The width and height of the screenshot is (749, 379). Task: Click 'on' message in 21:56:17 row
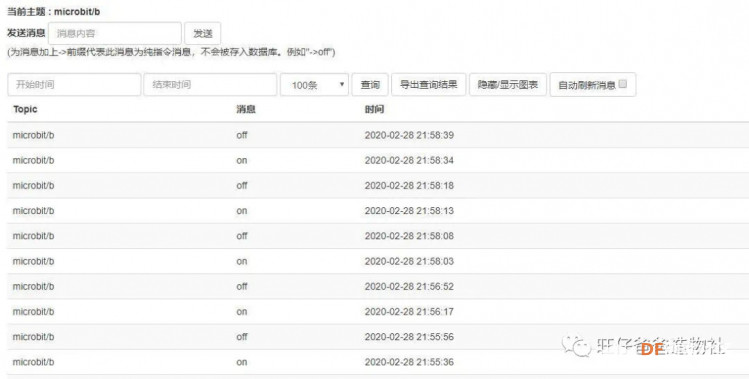(242, 312)
